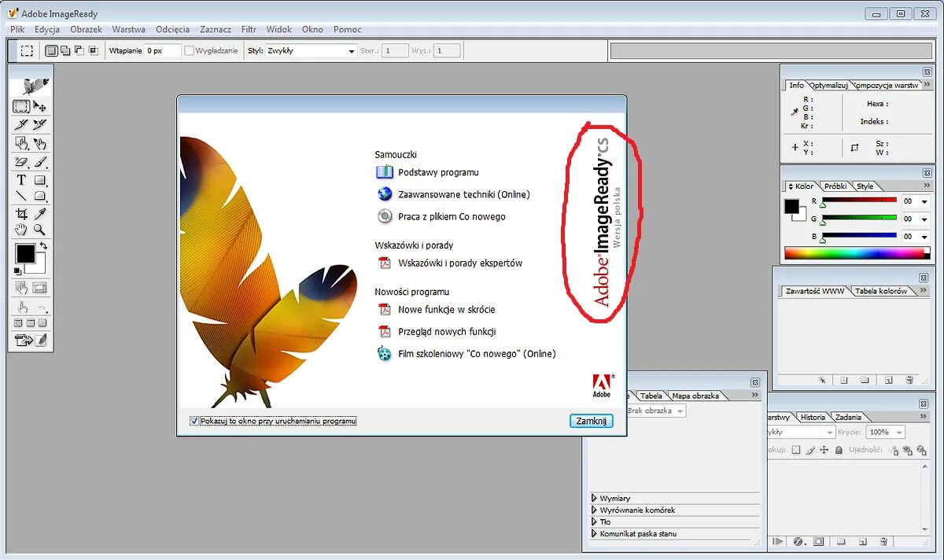Select the Rectangle shape tool

[x=39, y=179]
